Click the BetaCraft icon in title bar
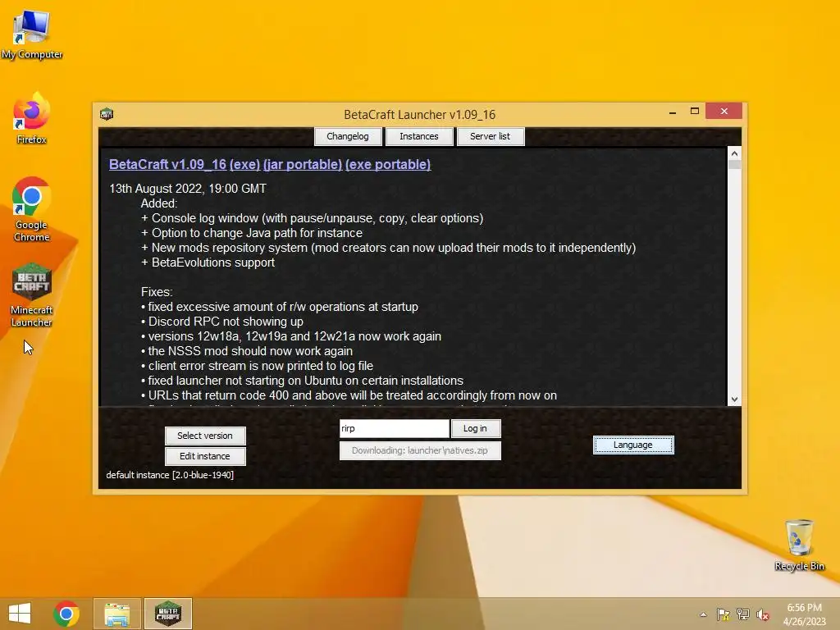Viewport: 840px width, 630px height. [107, 114]
